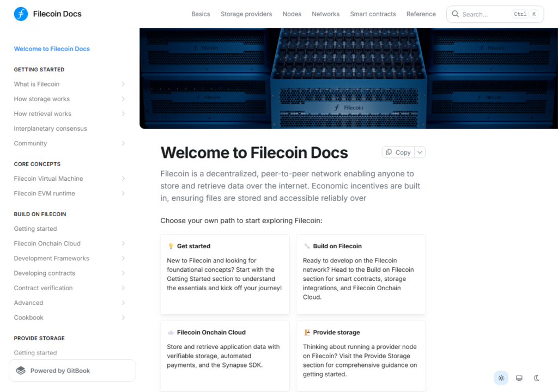Open the Advanced sidebar link
The image size is (558, 392).
tap(28, 303)
